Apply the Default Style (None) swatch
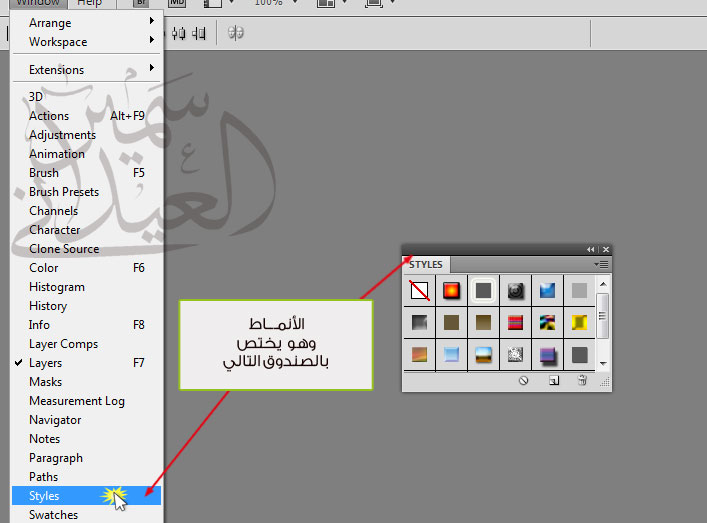Image resolution: width=707 pixels, height=523 pixels. pos(419,291)
